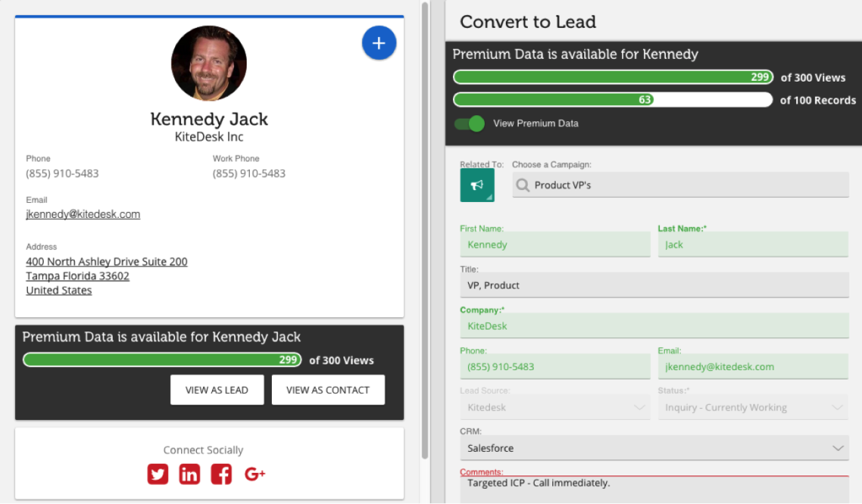Screen dimensions: 862x504
Task: Click the 63 of 100 Records progress bar
Action: pos(612,99)
